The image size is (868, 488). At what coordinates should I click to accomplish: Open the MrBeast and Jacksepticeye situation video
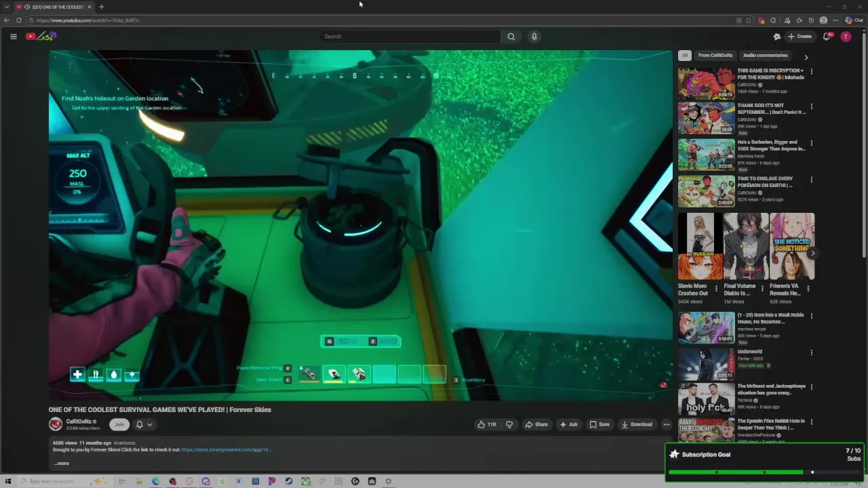pyautogui.click(x=706, y=399)
